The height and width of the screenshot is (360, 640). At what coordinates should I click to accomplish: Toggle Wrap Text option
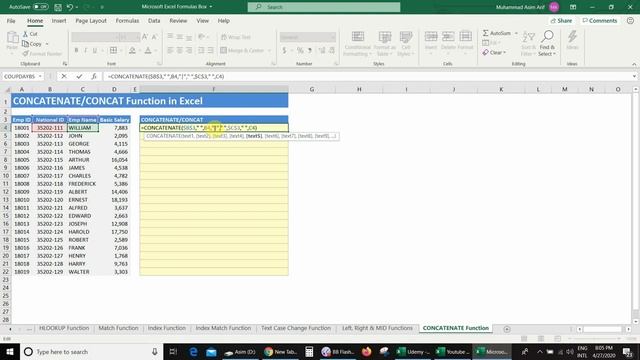pos(236,37)
